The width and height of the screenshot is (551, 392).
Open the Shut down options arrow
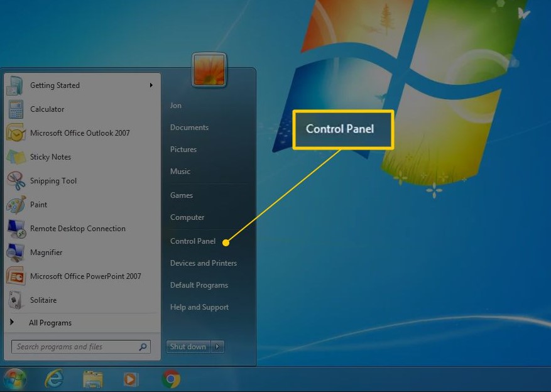pyautogui.click(x=217, y=347)
